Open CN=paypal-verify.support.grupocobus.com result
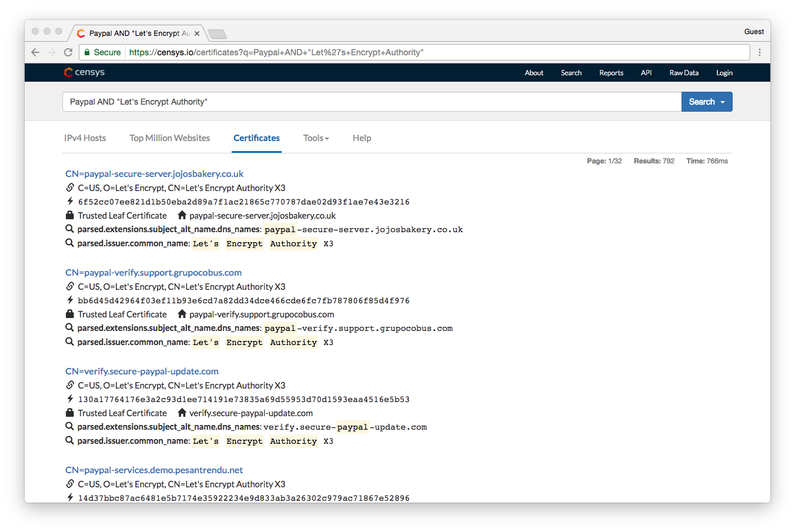The height and width of the screenshot is (532, 795). pyautogui.click(x=153, y=273)
